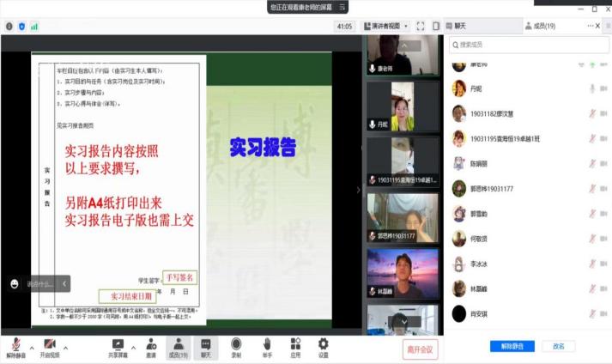Check the network signal strength icon
Image resolution: width=612 pixels, height=364 pixels.
[x=34, y=27]
